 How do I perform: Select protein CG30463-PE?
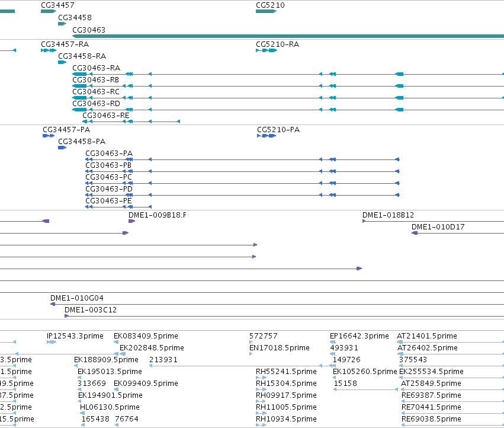pyautogui.click(x=108, y=201)
